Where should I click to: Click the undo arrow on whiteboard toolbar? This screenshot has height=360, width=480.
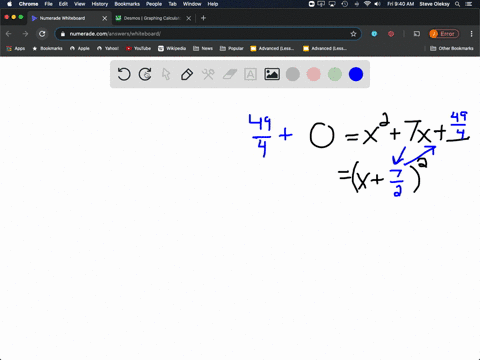pos(124,74)
